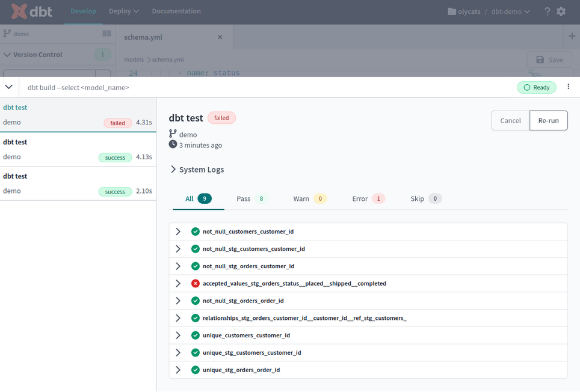Click the green check icon for not_null_stg_orders_customer_id
This screenshot has height=392, width=580.
(x=196, y=266)
